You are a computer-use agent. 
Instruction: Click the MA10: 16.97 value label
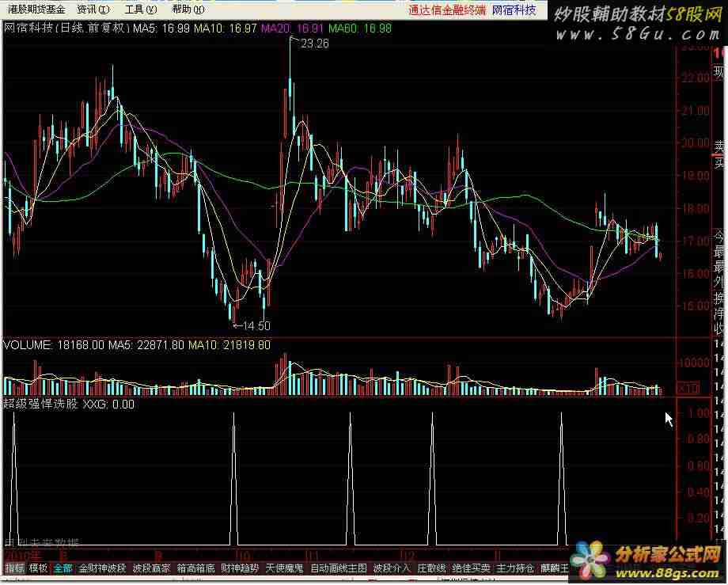pyautogui.click(x=226, y=28)
